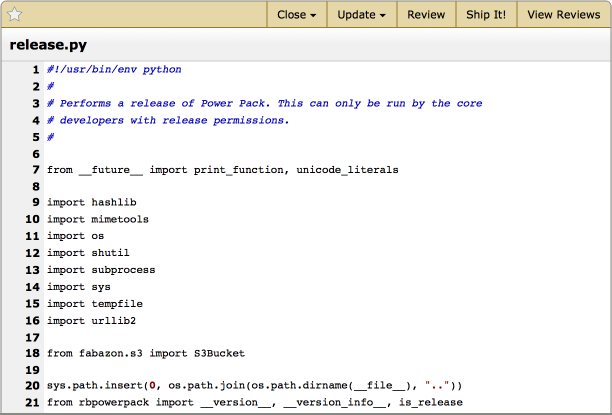Click 'import shutil' line
Viewport: 612px width, 415px height.
click(88, 253)
